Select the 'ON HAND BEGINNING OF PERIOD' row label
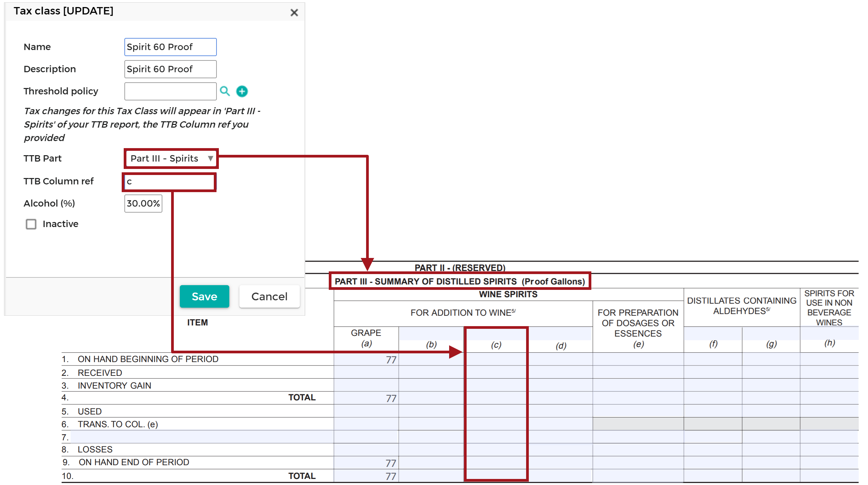Image resolution: width=868 pixels, height=485 pixels. tap(148, 359)
